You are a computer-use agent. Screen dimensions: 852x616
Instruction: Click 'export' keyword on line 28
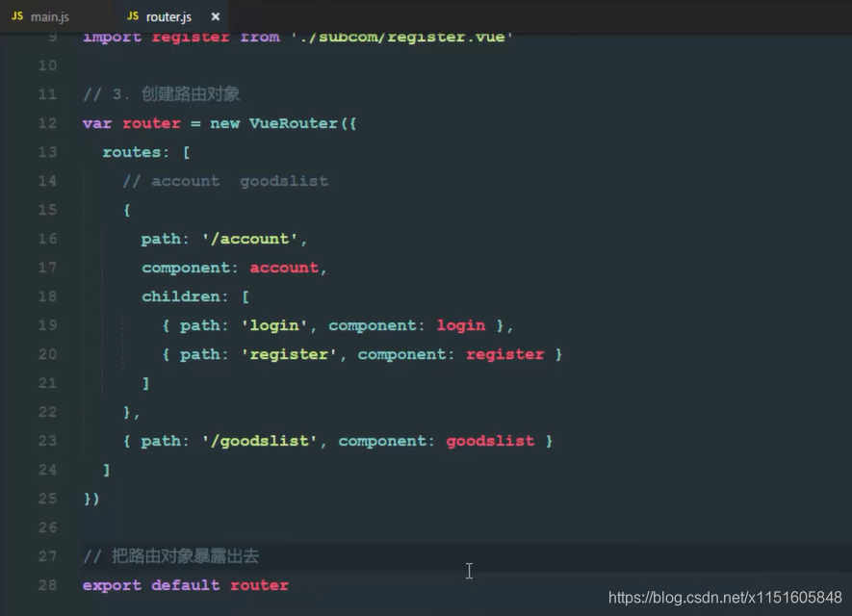pyautogui.click(x=112, y=585)
